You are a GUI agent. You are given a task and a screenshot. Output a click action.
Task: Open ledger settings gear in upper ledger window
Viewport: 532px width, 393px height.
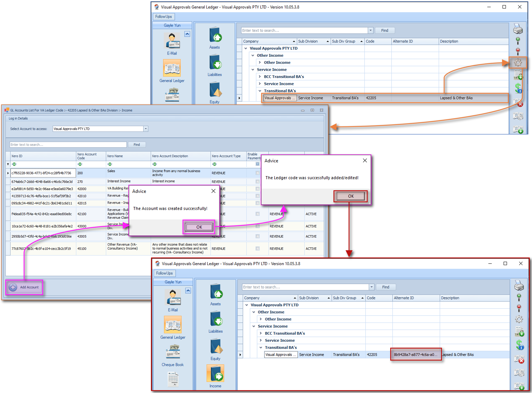point(518,63)
